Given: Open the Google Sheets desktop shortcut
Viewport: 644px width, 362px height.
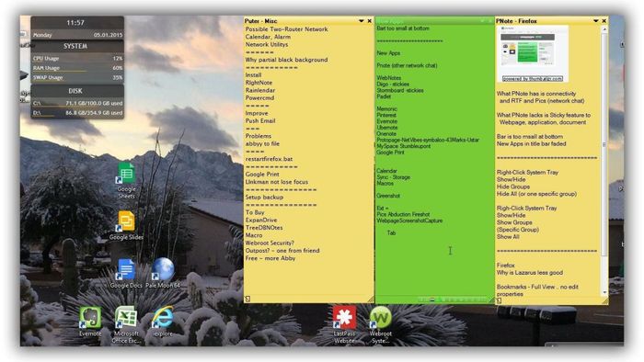Looking at the screenshot, I should click(127, 179).
